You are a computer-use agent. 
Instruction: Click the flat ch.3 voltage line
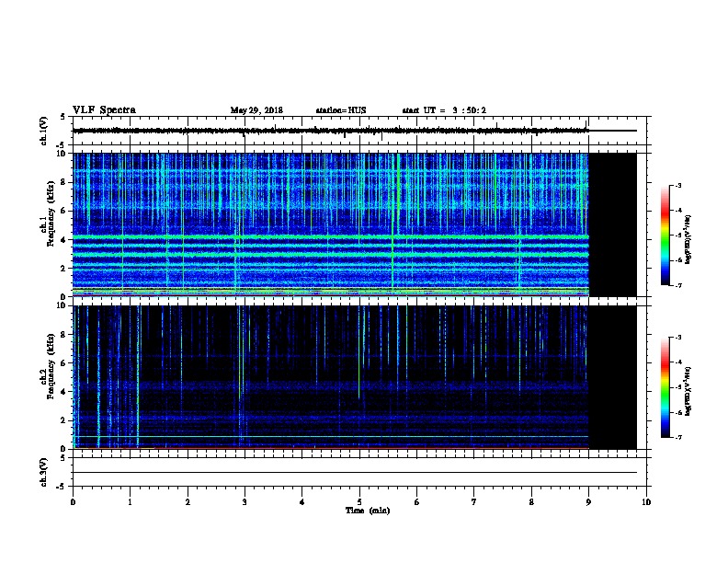(354, 473)
